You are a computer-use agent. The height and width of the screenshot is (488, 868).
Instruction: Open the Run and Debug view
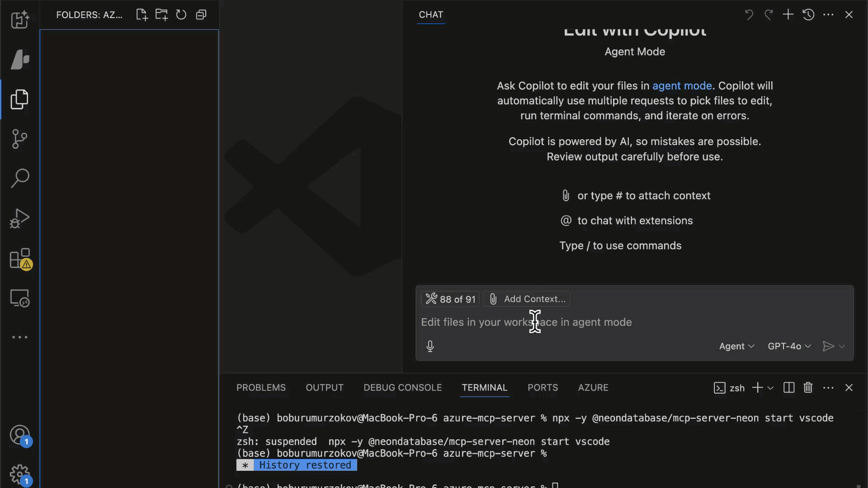coord(20,218)
